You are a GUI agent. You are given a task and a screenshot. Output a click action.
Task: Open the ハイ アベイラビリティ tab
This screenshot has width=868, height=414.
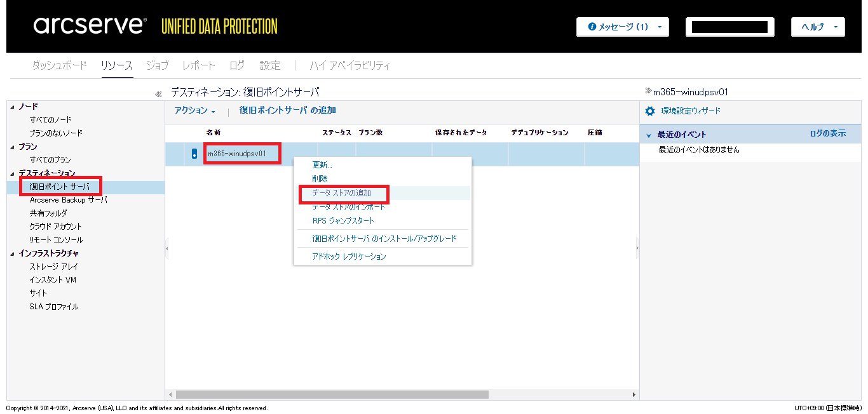pos(350,65)
